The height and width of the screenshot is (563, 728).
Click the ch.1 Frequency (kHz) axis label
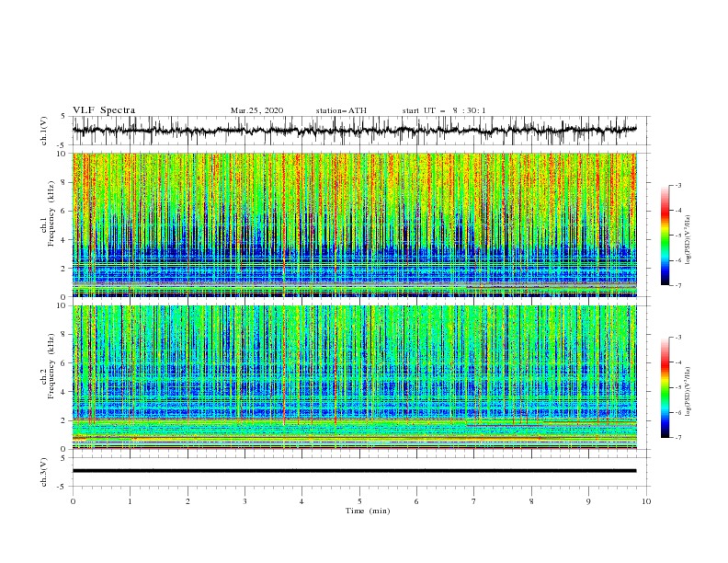[48, 213]
